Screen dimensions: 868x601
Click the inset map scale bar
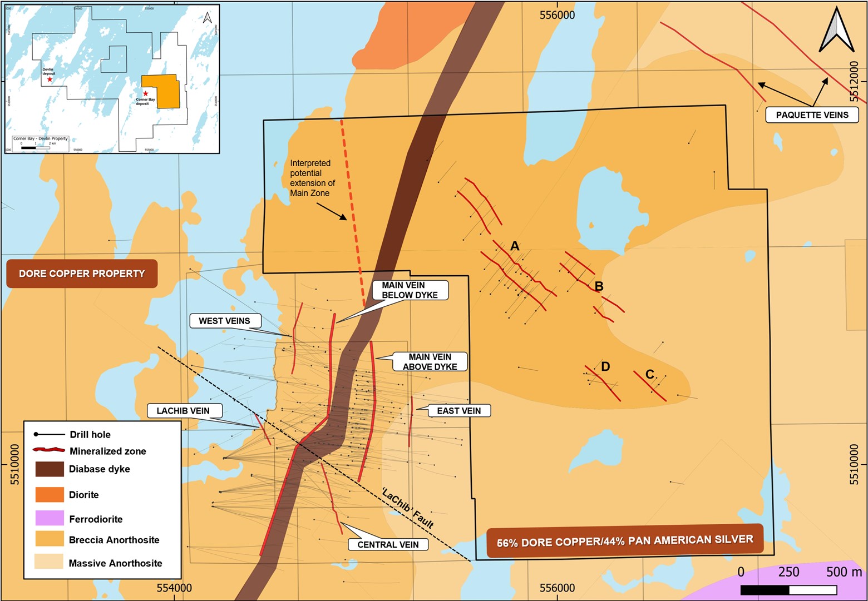point(36,148)
